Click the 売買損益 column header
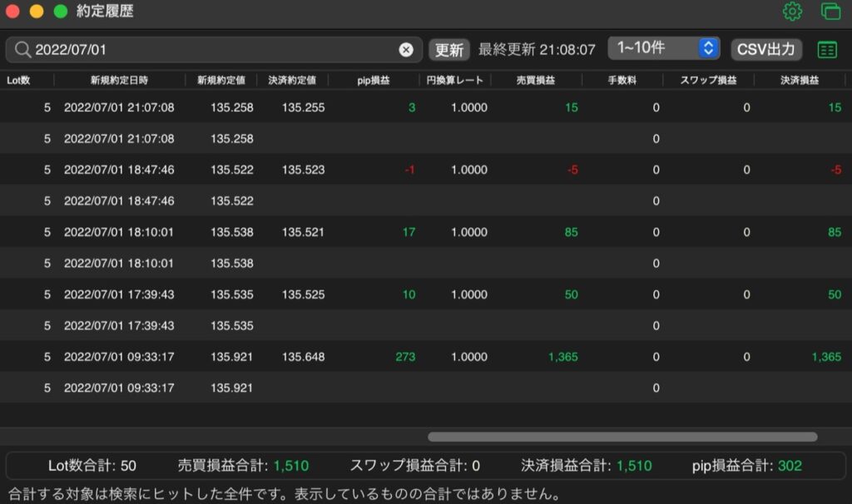This screenshot has height=504, width=852. click(536, 81)
